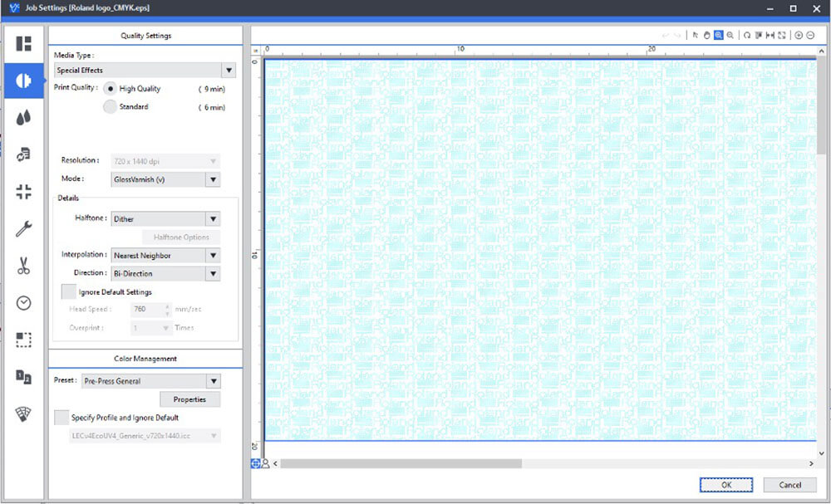
Task: Decrease Head Speed with the down arrow
Action: click(168, 313)
